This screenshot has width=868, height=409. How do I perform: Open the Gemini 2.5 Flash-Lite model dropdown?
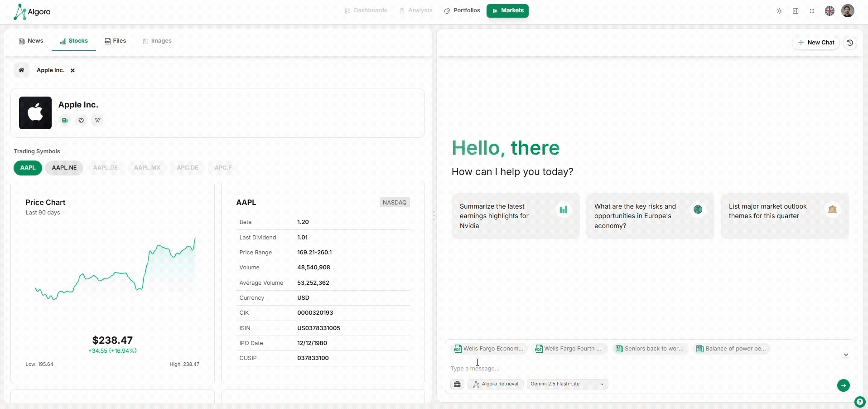tap(567, 384)
